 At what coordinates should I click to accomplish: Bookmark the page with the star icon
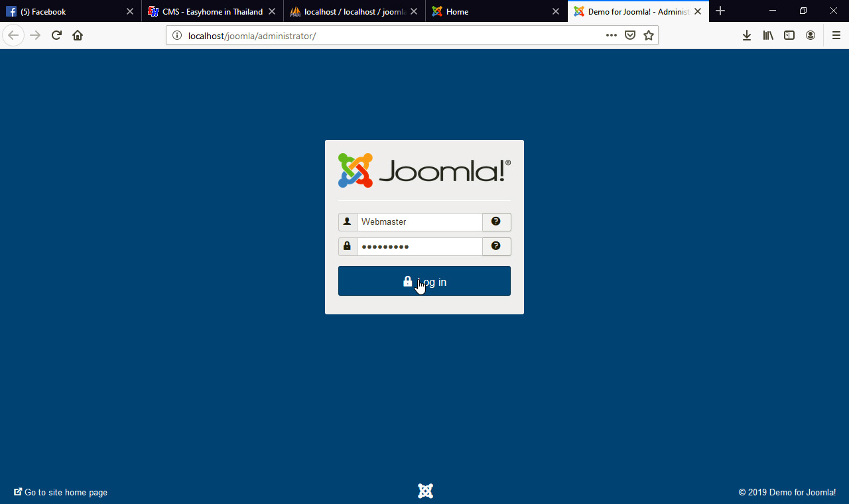pyautogui.click(x=648, y=35)
